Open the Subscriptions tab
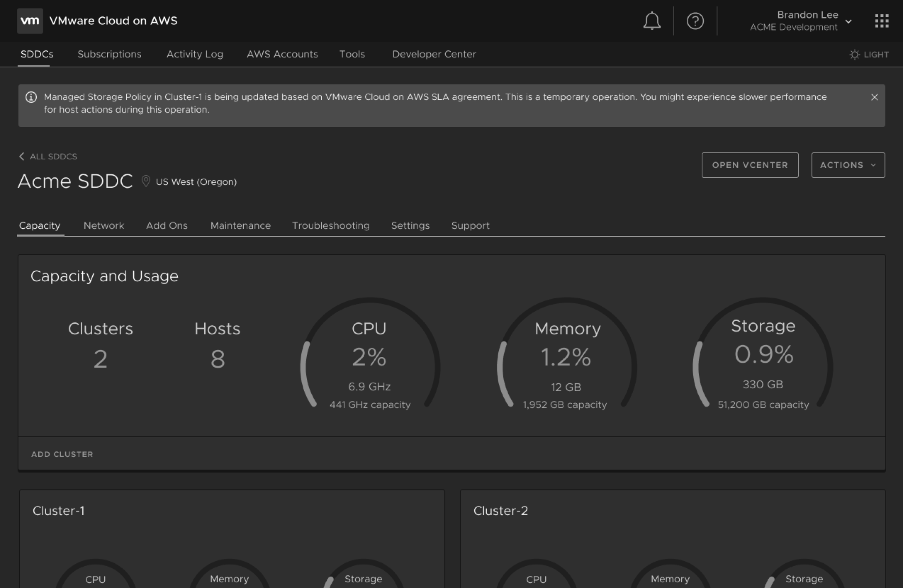 (x=109, y=54)
